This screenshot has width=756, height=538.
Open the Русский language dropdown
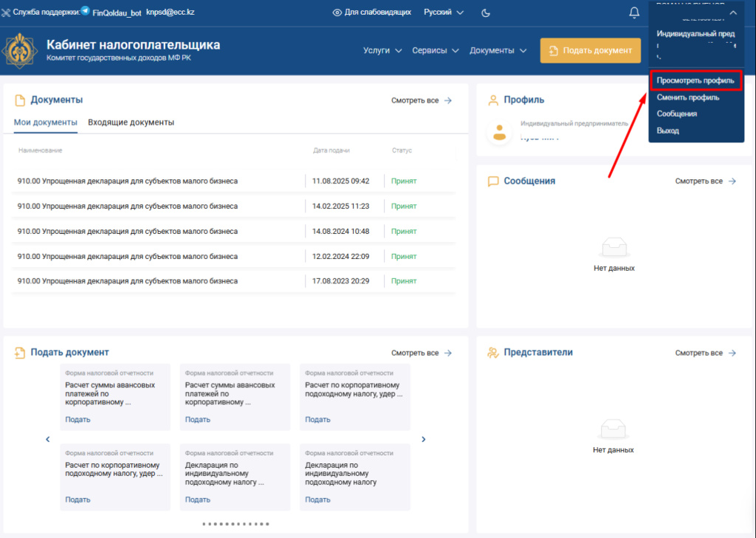[444, 13]
